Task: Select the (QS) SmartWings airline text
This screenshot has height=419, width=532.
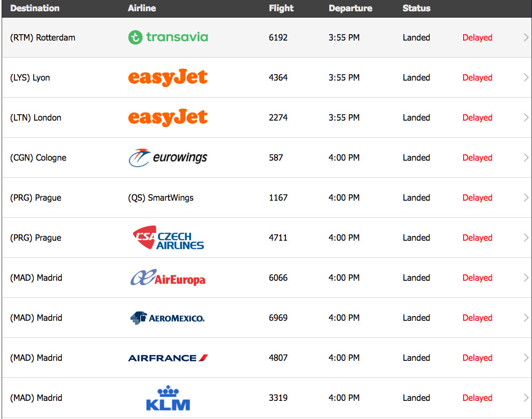Action: (161, 198)
